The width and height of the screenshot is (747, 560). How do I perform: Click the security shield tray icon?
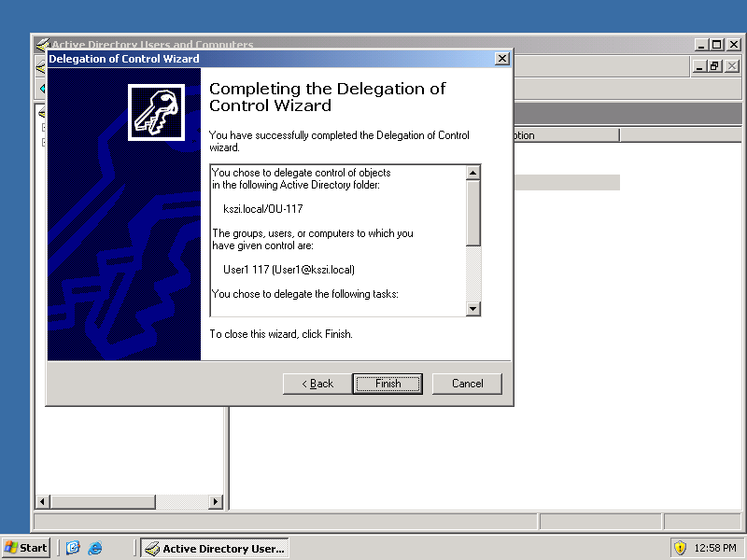[680, 548]
